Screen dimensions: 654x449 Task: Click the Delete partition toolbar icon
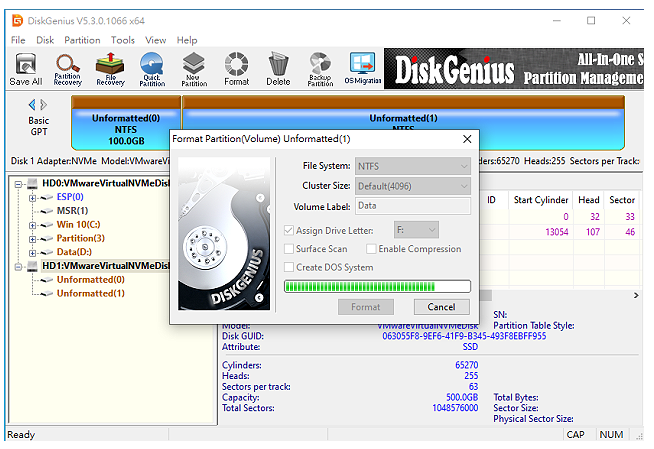(278, 69)
